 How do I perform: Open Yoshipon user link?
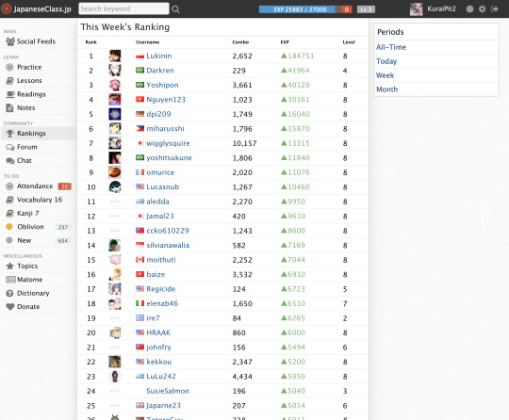coord(162,85)
